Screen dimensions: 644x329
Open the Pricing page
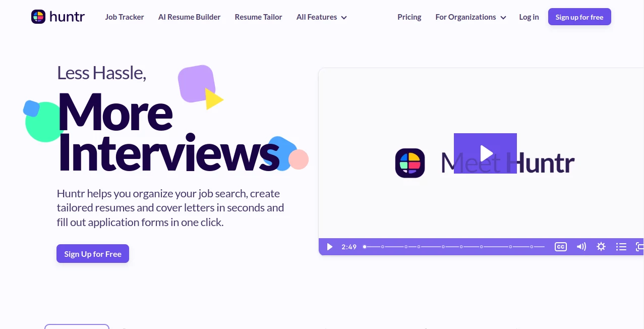[x=409, y=17]
